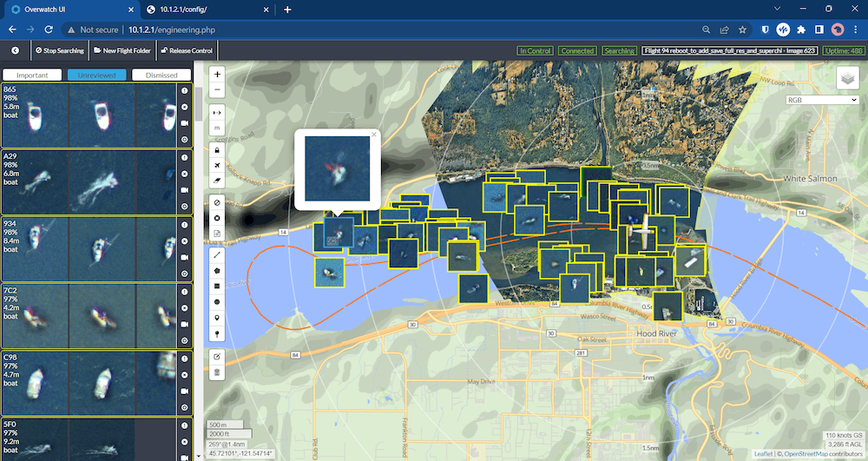The height and width of the screenshot is (461, 868).
Task: Click the aircraft marker on the map
Action: point(642,230)
